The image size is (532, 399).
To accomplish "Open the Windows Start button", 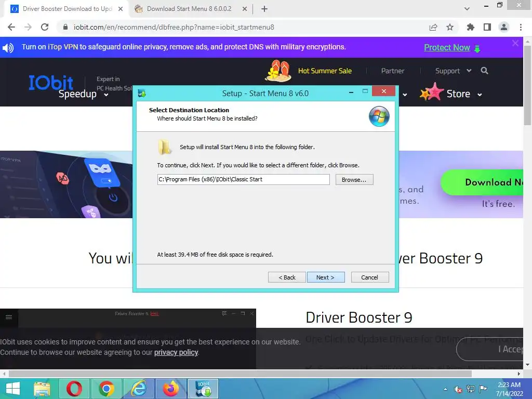I will [13, 389].
